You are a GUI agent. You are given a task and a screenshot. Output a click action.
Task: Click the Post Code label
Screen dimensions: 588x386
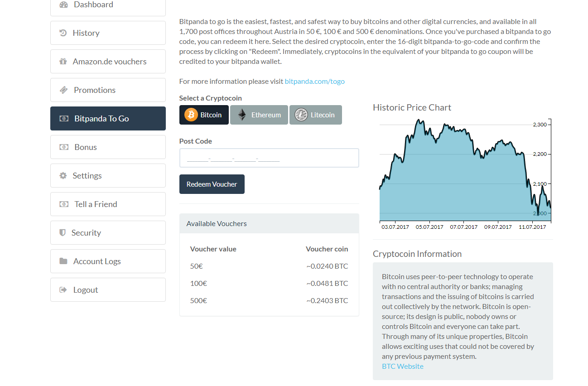coord(196,141)
